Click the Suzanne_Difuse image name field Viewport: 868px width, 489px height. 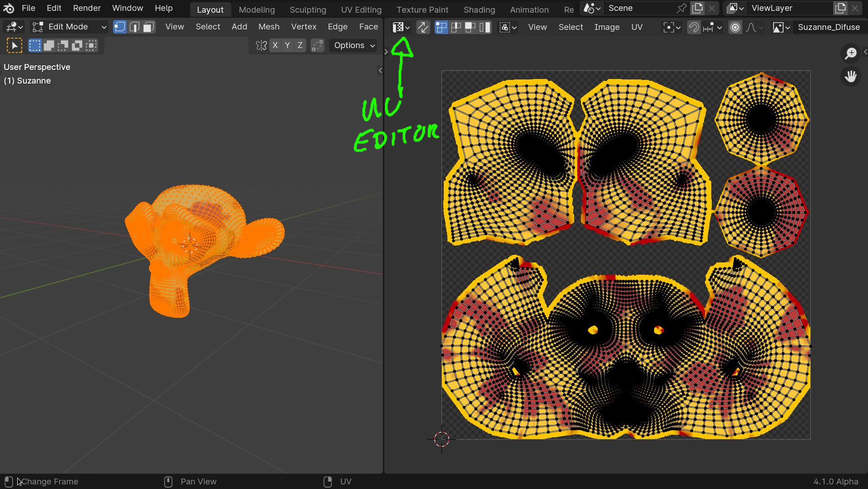click(828, 27)
